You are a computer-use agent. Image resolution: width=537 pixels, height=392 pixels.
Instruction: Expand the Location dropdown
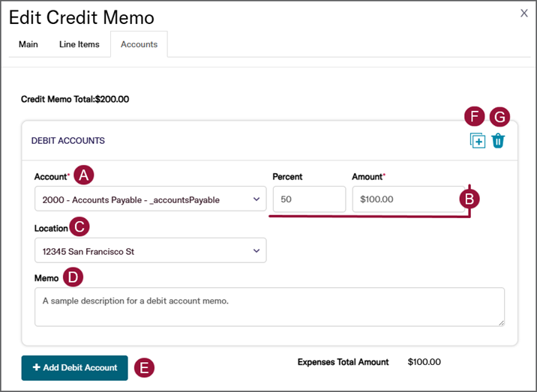(x=150, y=251)
